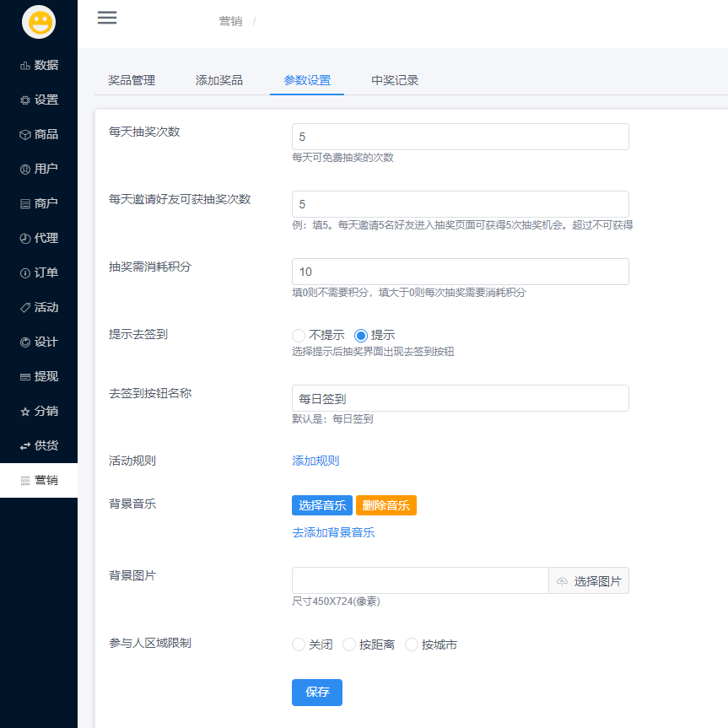Choose 按城市 for region restriction

click(x=412, y=644)
